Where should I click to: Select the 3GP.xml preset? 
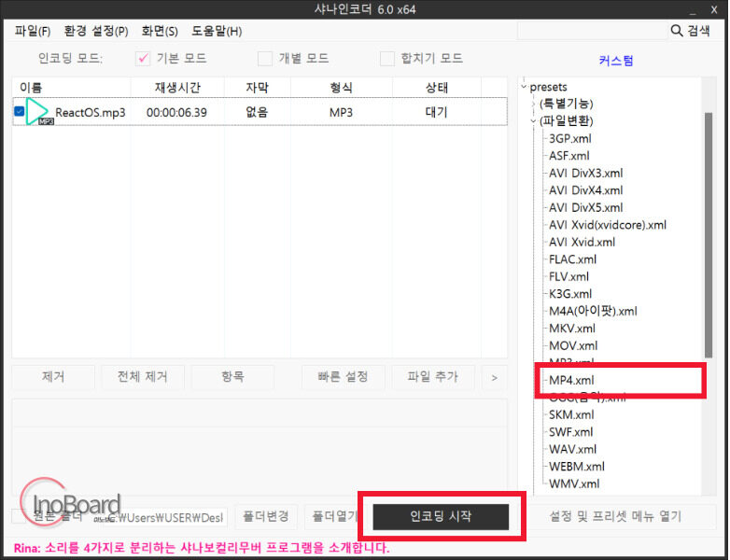click(x=569, y=139)
